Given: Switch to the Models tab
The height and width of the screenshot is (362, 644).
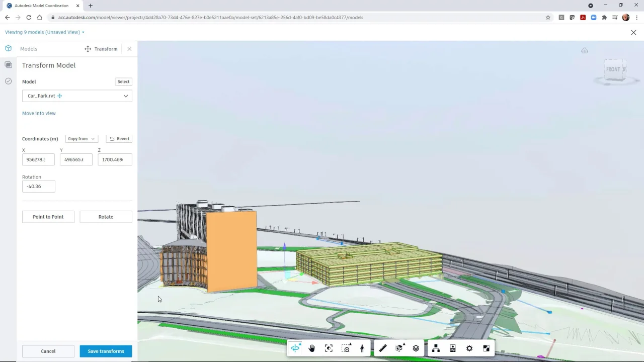Looking at the screenshot, I should pyautogui.click(x=29, y=49).
